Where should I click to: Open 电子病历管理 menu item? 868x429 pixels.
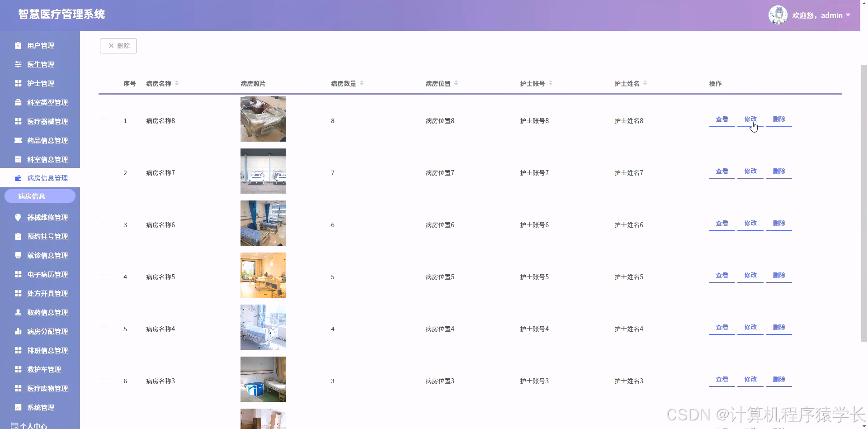coord(40,274)
